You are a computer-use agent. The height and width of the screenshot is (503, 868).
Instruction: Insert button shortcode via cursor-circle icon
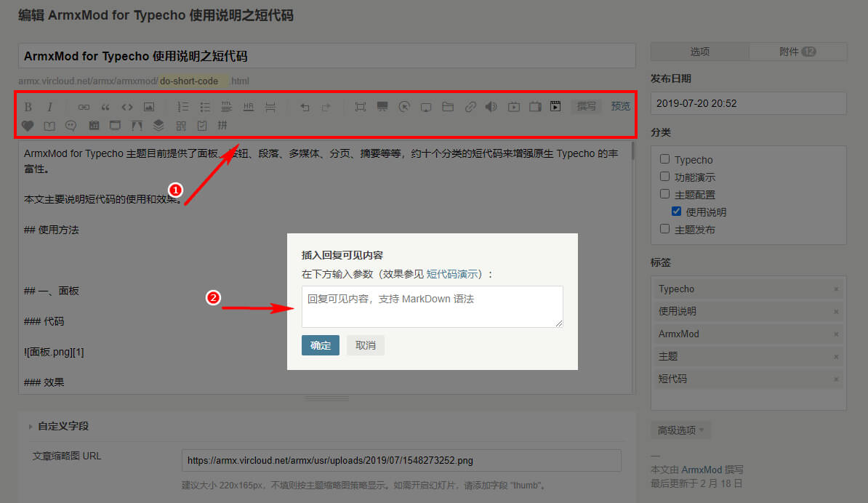(404, 107)
